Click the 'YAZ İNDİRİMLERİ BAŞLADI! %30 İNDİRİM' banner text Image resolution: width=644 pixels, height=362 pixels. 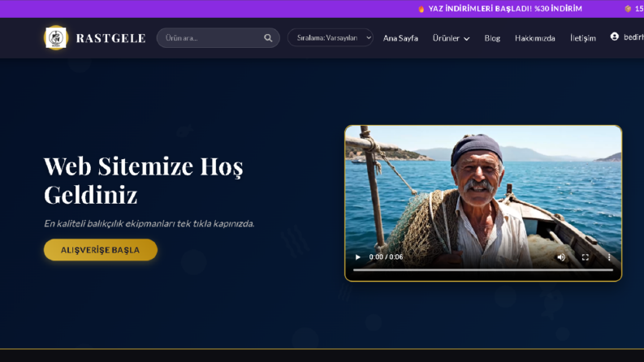tap(505, 9)
